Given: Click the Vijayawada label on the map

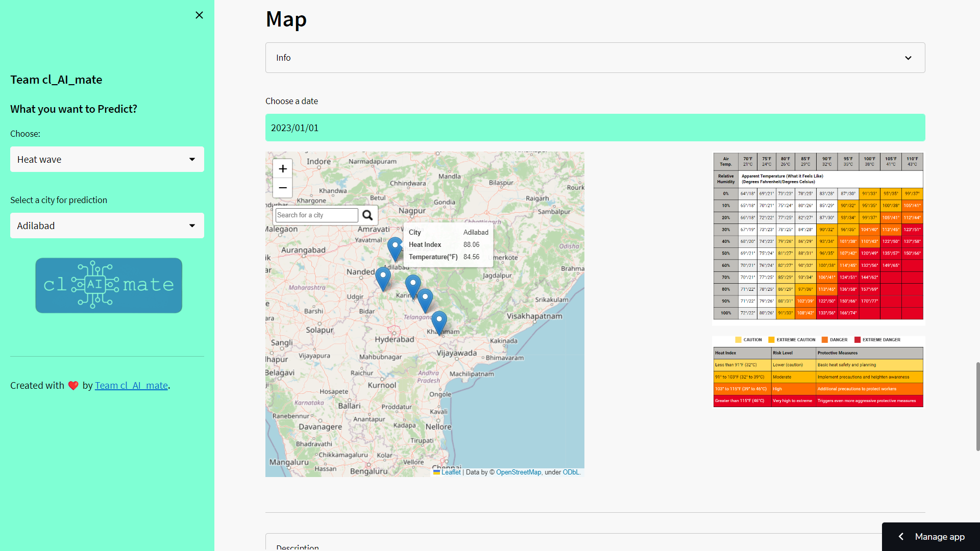Looking at the screenshot, I should tap(456, 353).
